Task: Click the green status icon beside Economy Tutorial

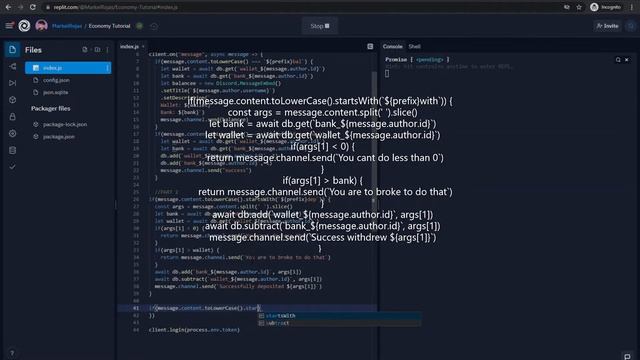Action: [140, 26]
